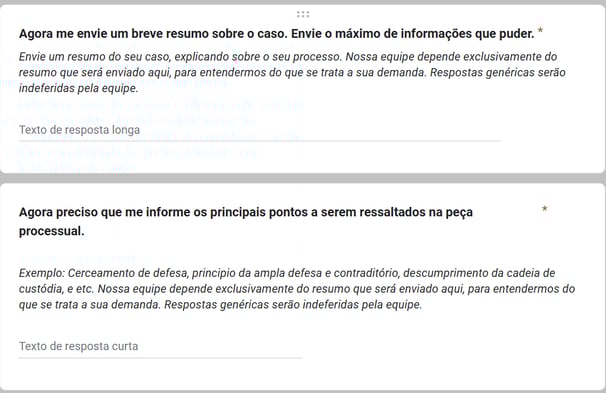Click the word 'Exemplo:' in second description
This screenshot has width=606, height=393.
(42, 273)
